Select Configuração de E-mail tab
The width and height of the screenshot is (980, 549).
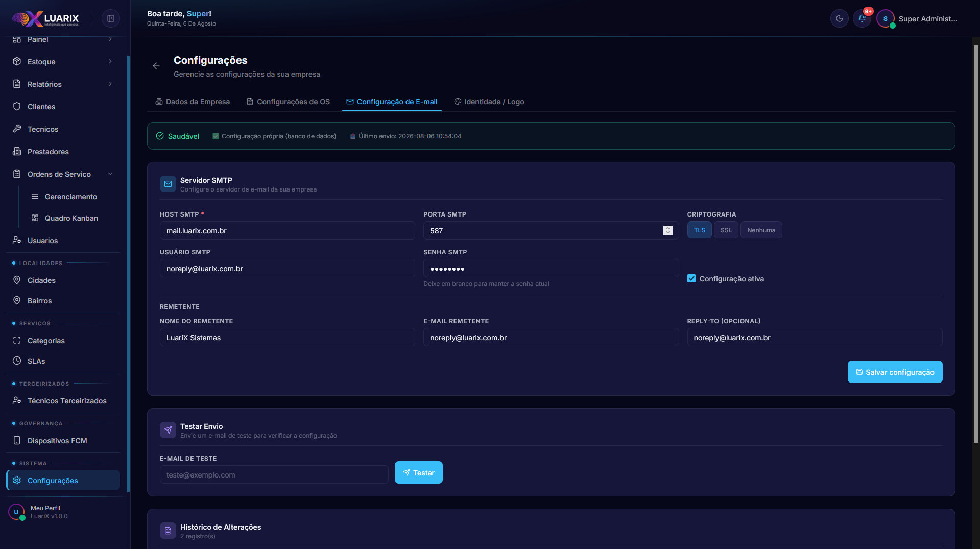392,102
